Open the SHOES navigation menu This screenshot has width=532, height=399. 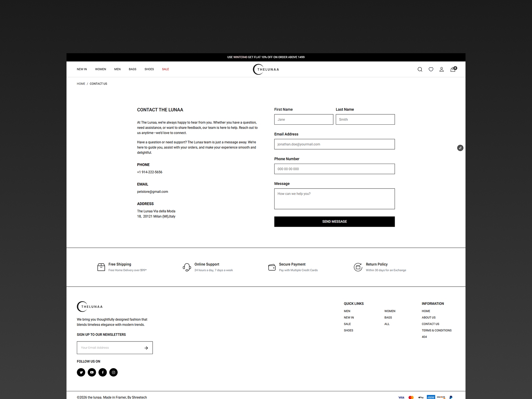[x=149, y=69]
